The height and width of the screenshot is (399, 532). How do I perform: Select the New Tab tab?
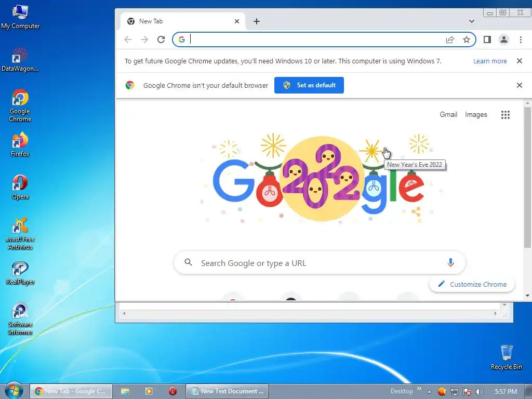coord(183,21)
